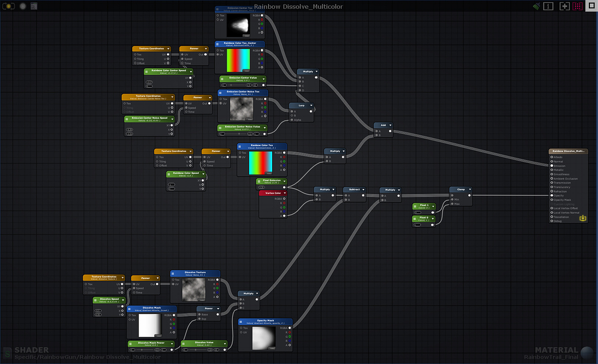The width and height of the screenshot is (598, 364).
Task: Click the MATERIAL label for RainbowTrail_Final
Action: pos(556,350)
